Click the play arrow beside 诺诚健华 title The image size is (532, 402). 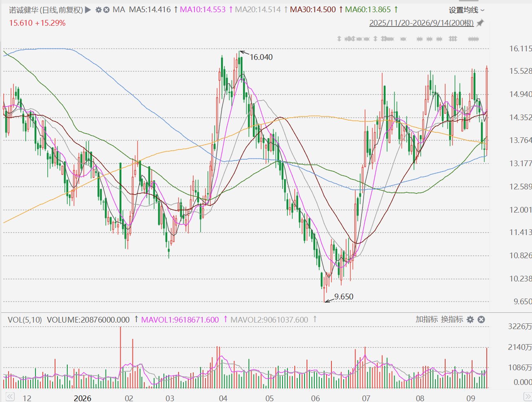click(88, 9)
